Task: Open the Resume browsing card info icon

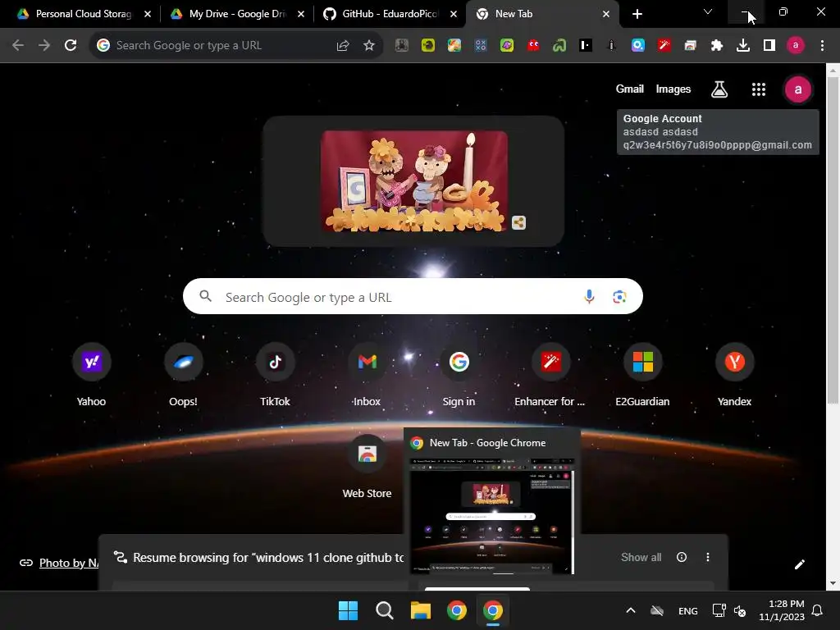Action: (x=682, y=557)
